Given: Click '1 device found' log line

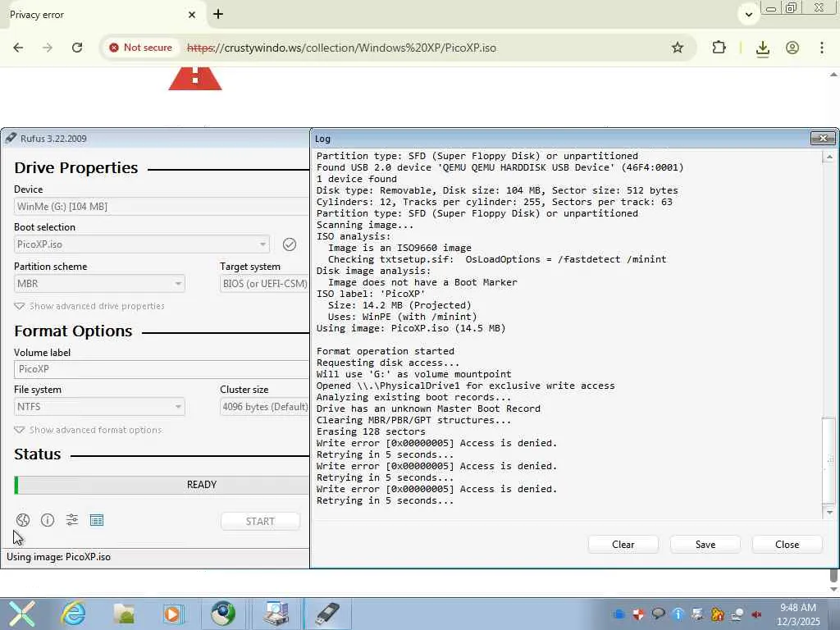Looking at the screenshot, I should click(x=356, y=179).
